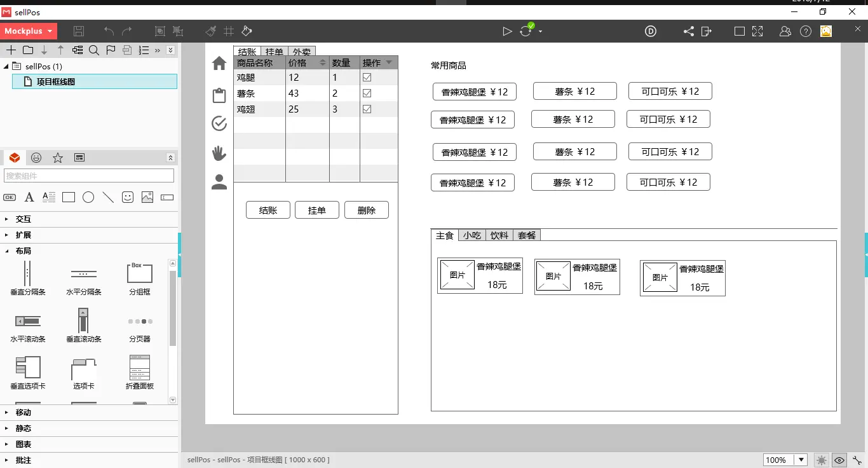This screenshot has width=868, height=468.
Task: Collapse the 布局 category
Action: pyautogui.click(x=89, y=251)
